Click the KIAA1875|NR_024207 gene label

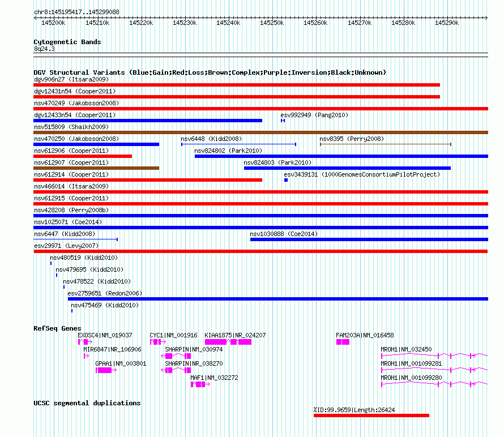point(235,335)
